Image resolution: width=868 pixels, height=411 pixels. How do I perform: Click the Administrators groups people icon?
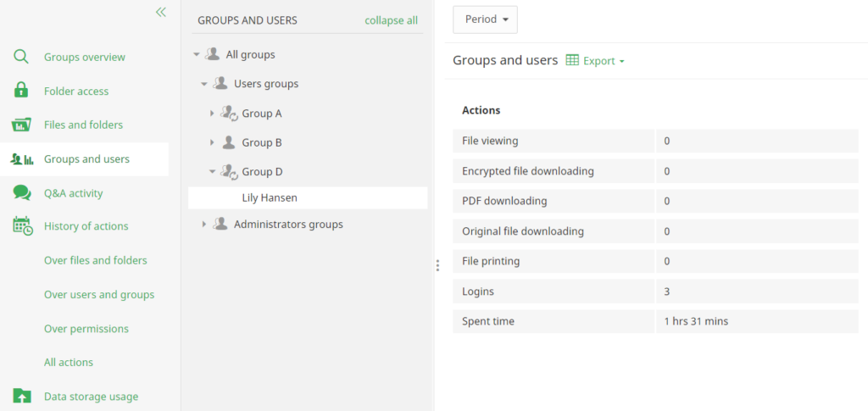tap(220, 224)
